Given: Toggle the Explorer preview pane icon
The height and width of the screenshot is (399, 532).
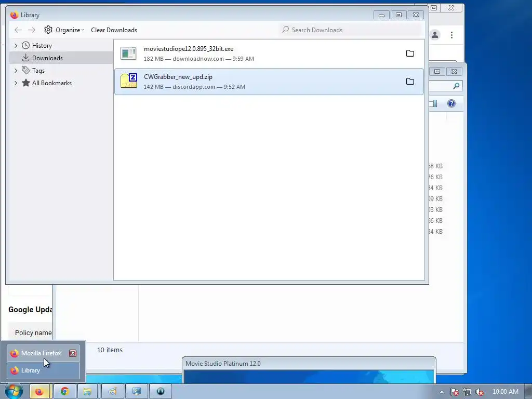Looking at the screenshot, I should (x=433, y=103).
